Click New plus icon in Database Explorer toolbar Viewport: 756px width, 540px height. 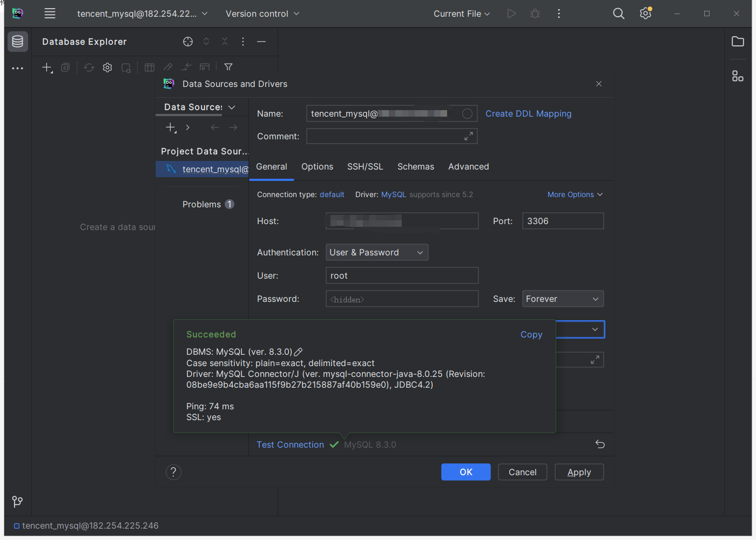tap(48, 67)
